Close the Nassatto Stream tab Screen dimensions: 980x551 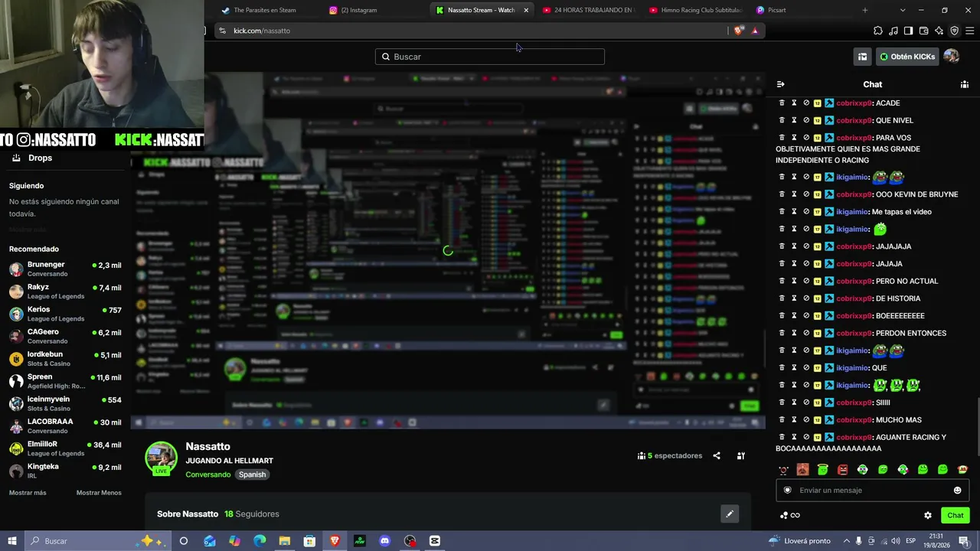[526, 10]
